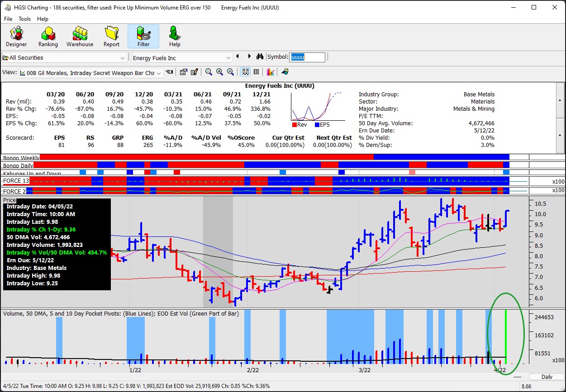
Task: Click 'Intraday % Vol/50 DMA Vol: 454.7%' line
Action: coord(57,252)
